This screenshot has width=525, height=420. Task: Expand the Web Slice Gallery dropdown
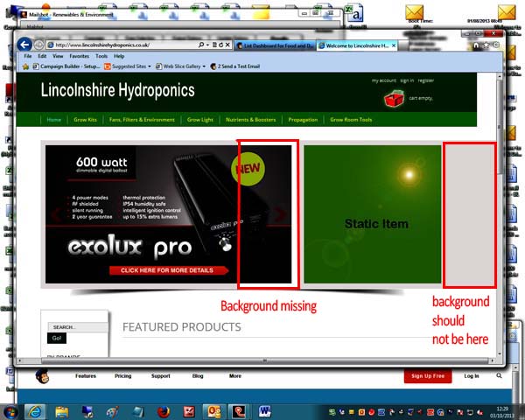[x=204, y=66]
